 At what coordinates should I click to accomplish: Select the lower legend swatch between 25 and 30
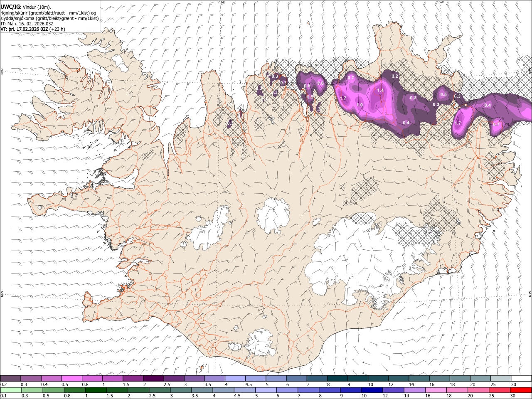coord(499,390)
